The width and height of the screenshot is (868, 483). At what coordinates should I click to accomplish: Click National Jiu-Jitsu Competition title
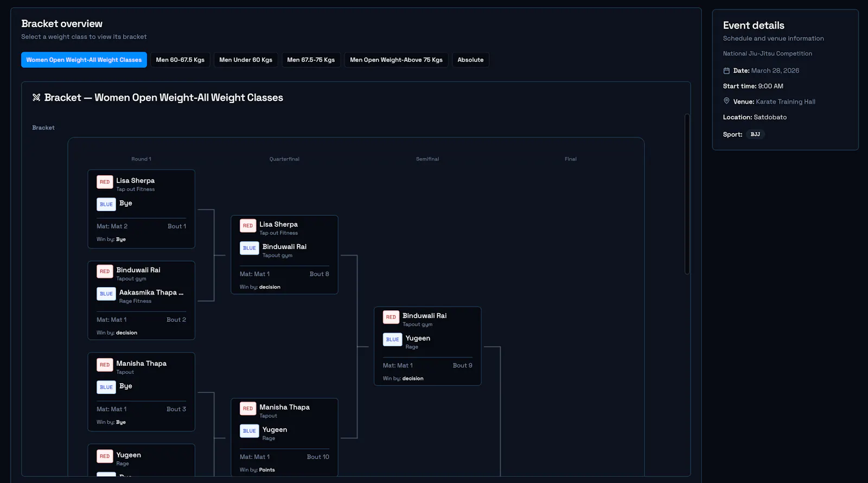point(768,54)
